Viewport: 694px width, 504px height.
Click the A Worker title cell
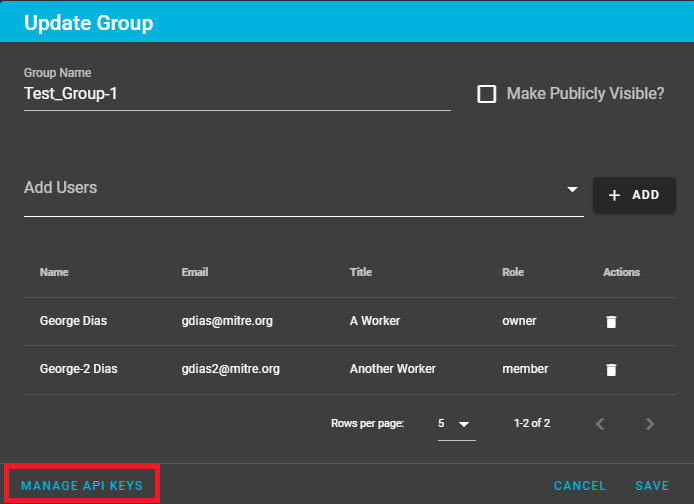(375, 321)
